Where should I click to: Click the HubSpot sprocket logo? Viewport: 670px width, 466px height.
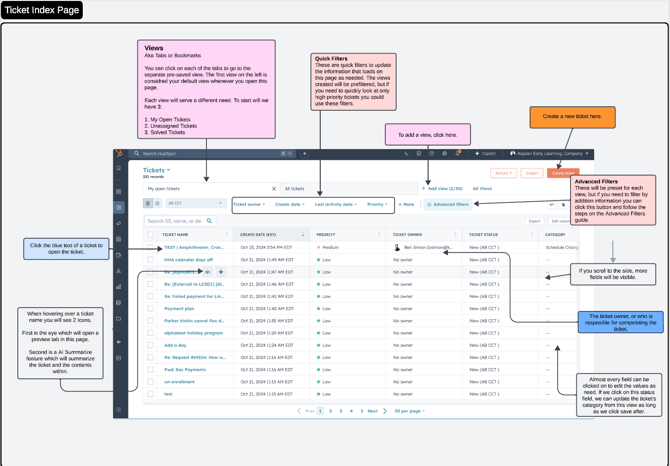click(x=119, y=154)
